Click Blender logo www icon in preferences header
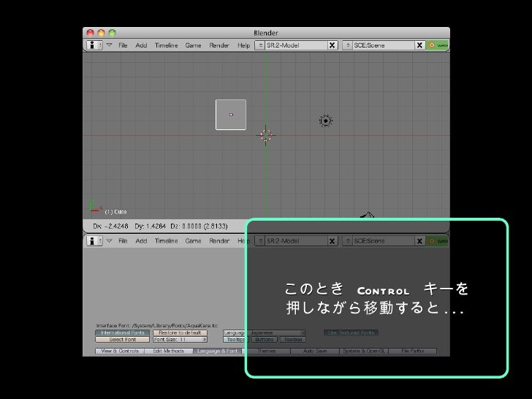Viewport: 532px width, 399px height. [x=438, y=240]
